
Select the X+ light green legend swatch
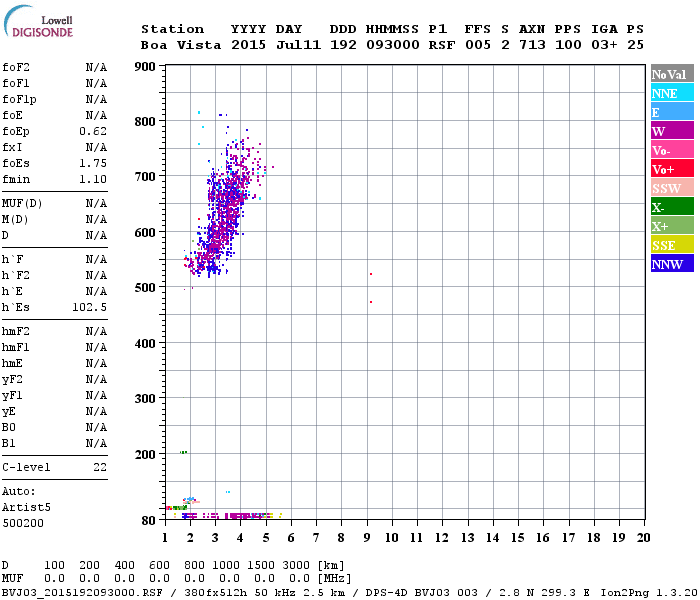click(x=672, y=226)
